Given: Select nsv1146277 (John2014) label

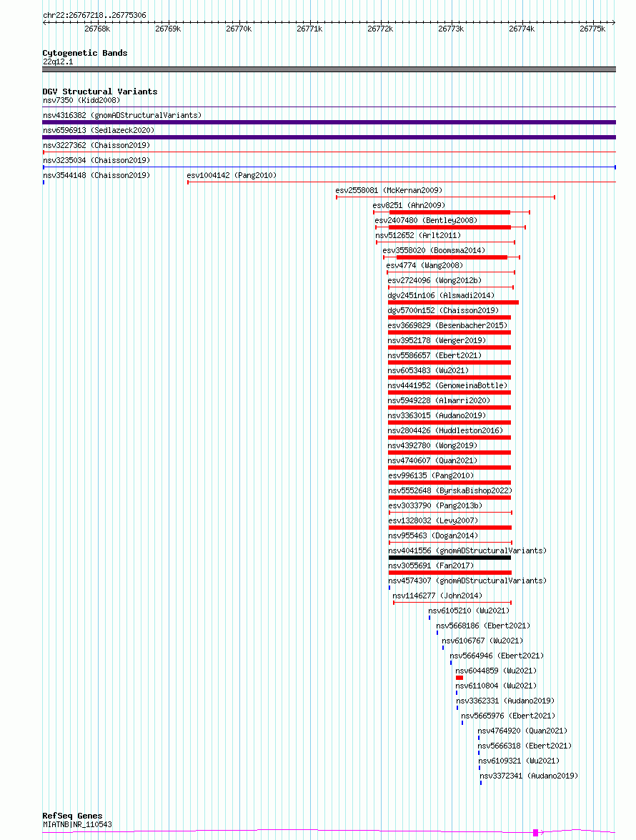Looking at the screenshot, I should [437, 596].
